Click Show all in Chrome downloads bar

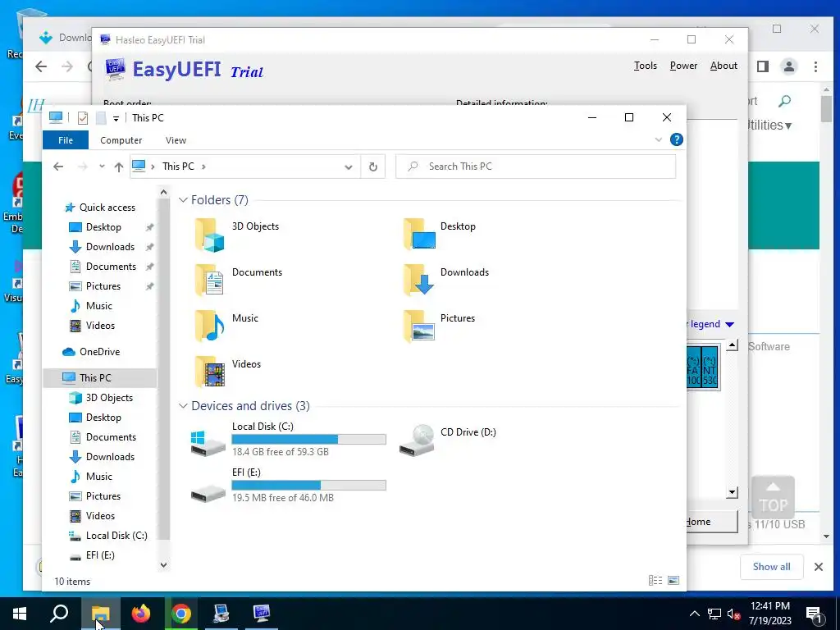click(771, 567)
